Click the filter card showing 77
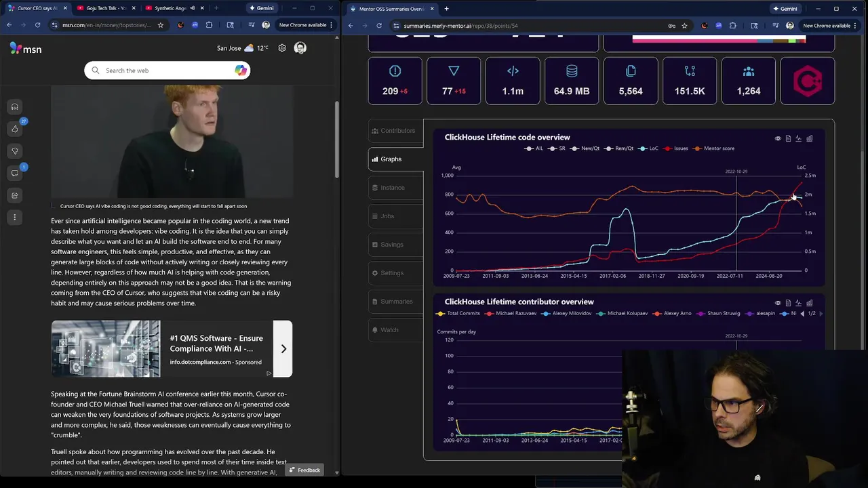 pos(454,81)
